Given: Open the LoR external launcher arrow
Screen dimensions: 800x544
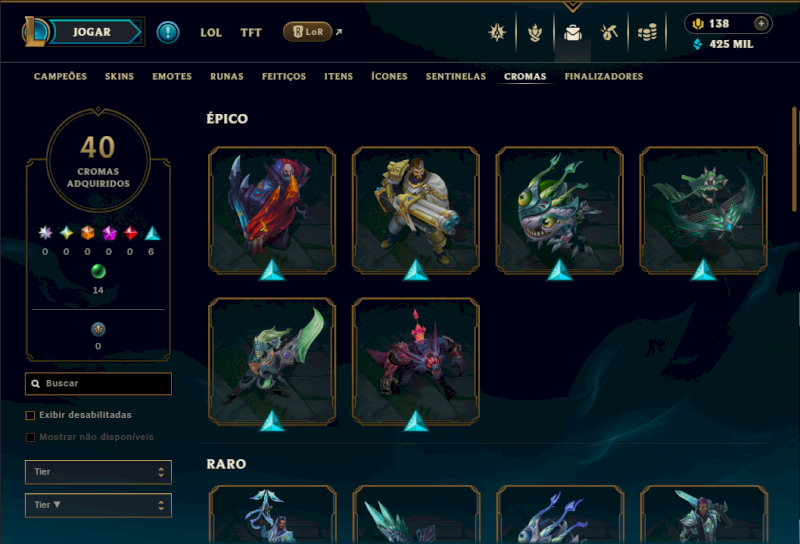Looking at the screenshot, I should (x=339, y=32).
